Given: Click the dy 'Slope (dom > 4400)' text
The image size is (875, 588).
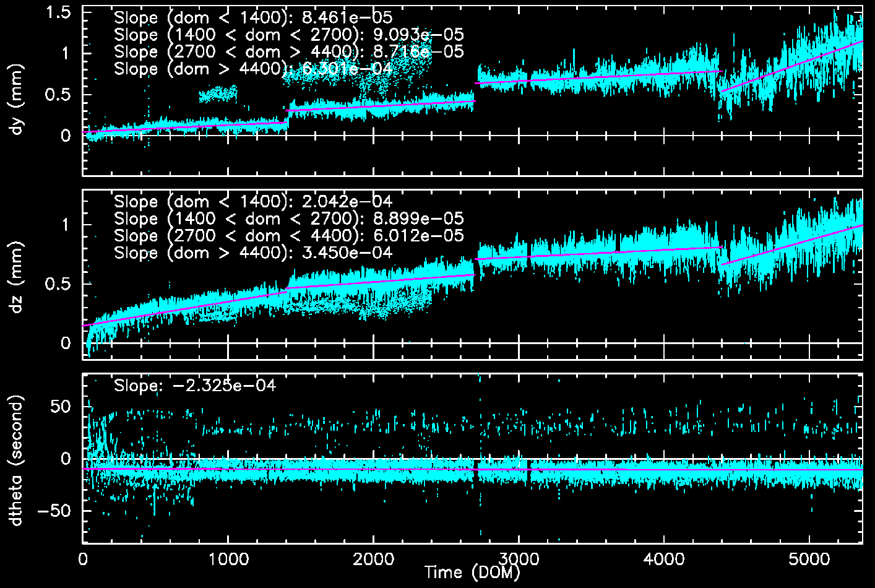Looking at the screenshot, I should (198, 69).
